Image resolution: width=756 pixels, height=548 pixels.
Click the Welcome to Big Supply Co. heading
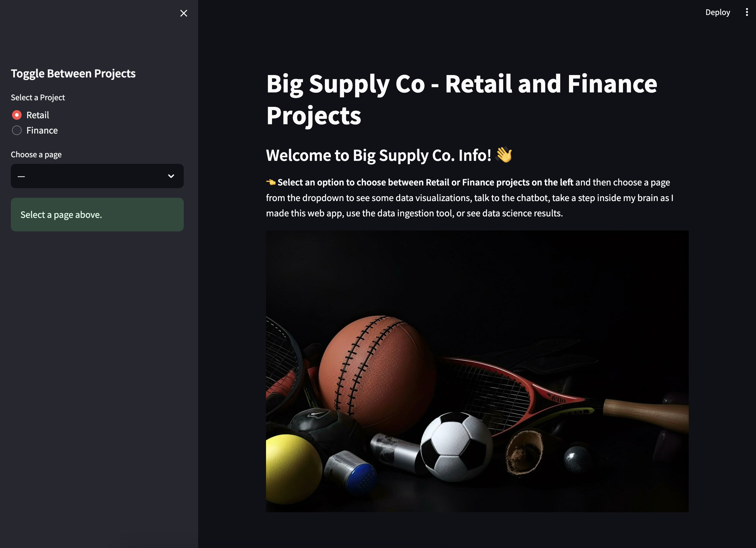[x=378, y=155]
